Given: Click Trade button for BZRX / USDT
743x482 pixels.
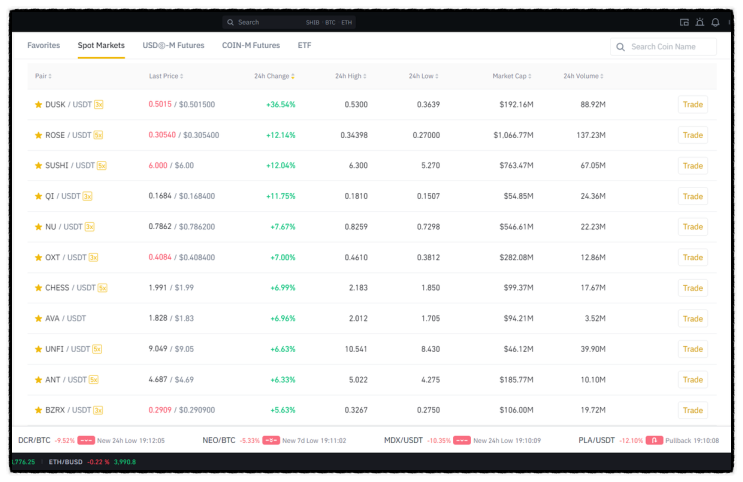Looking at the screenshot, I should (693, 410).
